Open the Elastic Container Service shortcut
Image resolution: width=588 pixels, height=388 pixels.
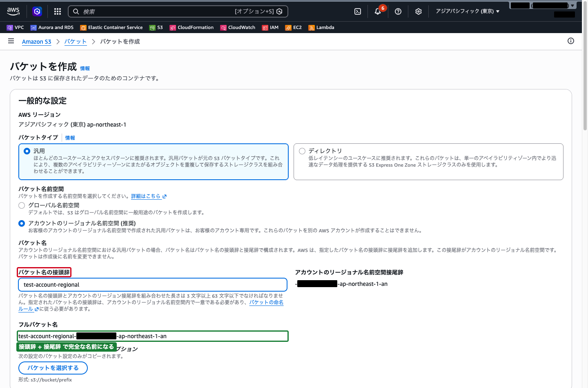click(111, 27)
